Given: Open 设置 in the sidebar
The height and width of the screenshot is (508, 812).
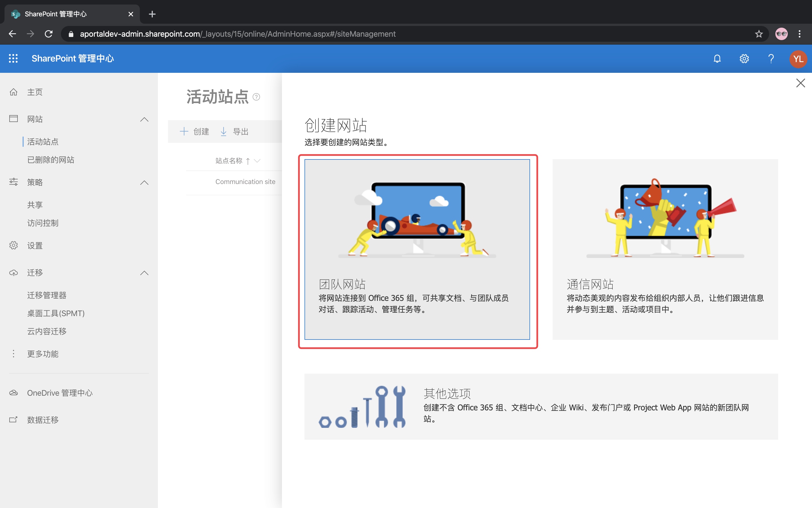Looking at the screenshot, I should tap(35, 246).
